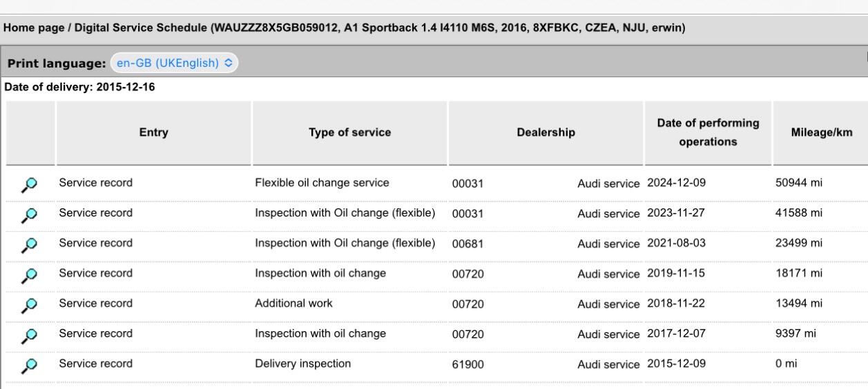Click the mileage value 23499 mi
868x389 pixels.
coord(799,243)
